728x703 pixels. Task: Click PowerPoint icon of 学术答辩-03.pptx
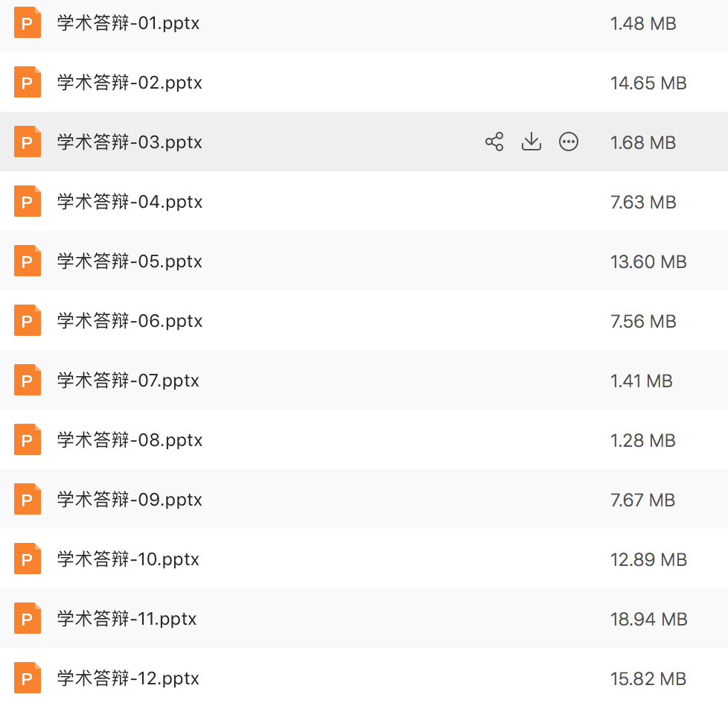(28, 141)
